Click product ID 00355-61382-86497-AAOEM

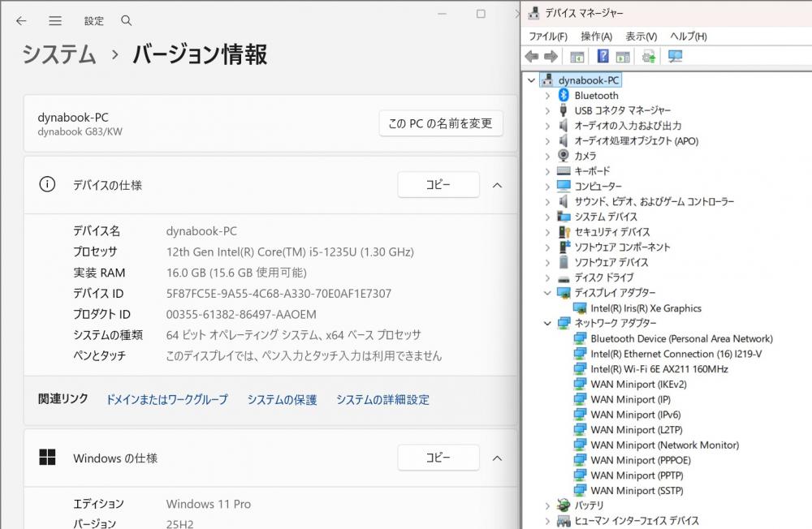point(241,314)
